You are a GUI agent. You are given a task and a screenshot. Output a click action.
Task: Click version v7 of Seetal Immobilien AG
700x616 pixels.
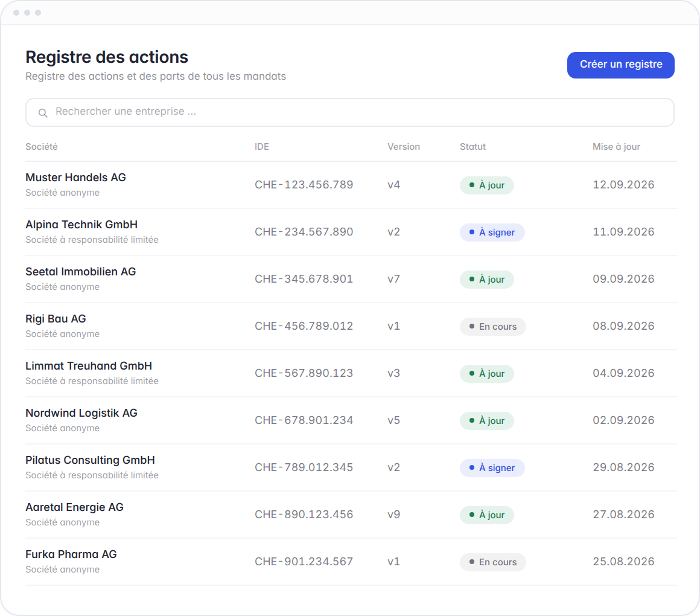point(393,279)
